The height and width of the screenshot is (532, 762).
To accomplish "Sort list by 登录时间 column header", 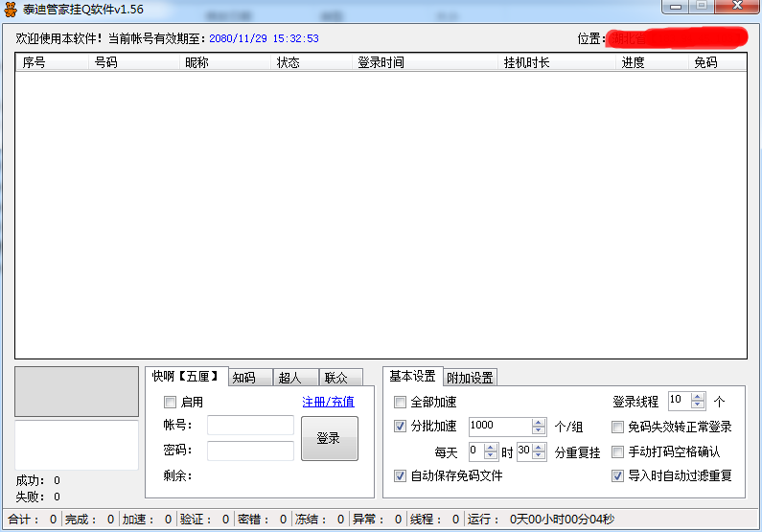I will [381, 62].
